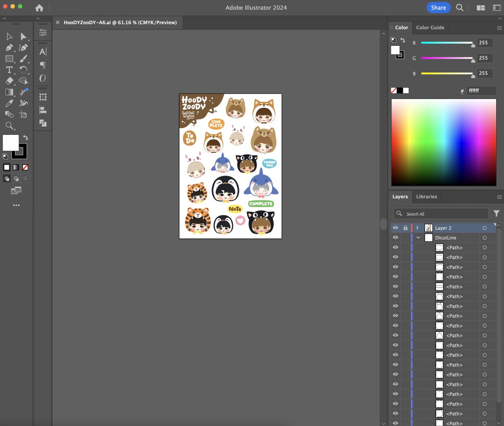Switch to the Color Guide tab
The image size is (504, 426).
click(430, 28)
